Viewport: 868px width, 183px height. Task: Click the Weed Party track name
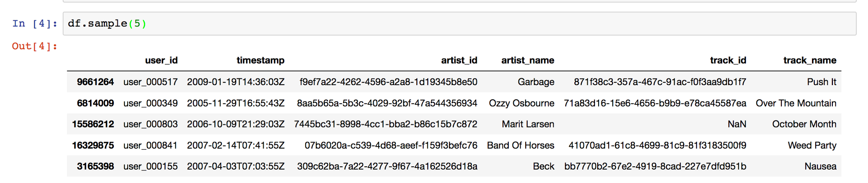click(812, 145)
